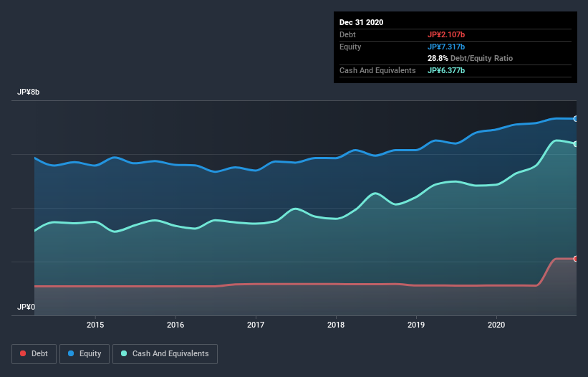The height and width of the screenshot is (377, 588).
Task: Click the JP¥2.107b debt value
Action: click(446, 34)
